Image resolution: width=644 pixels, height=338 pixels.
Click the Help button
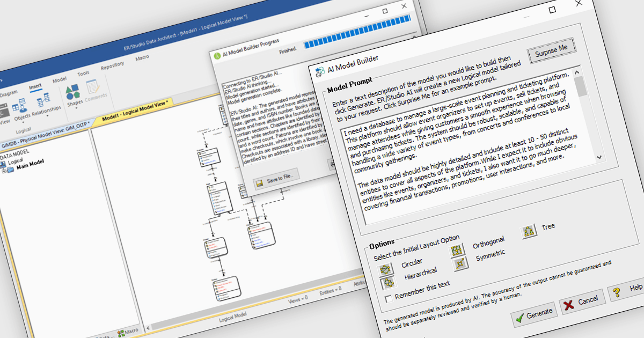click(x=626, y=290)
